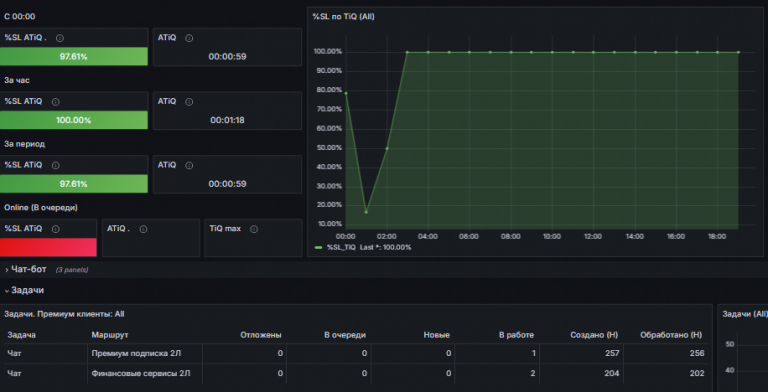Viewport: 768px width, 392px height.
Task: Sort table by Новые column
Action: point(436,335)
